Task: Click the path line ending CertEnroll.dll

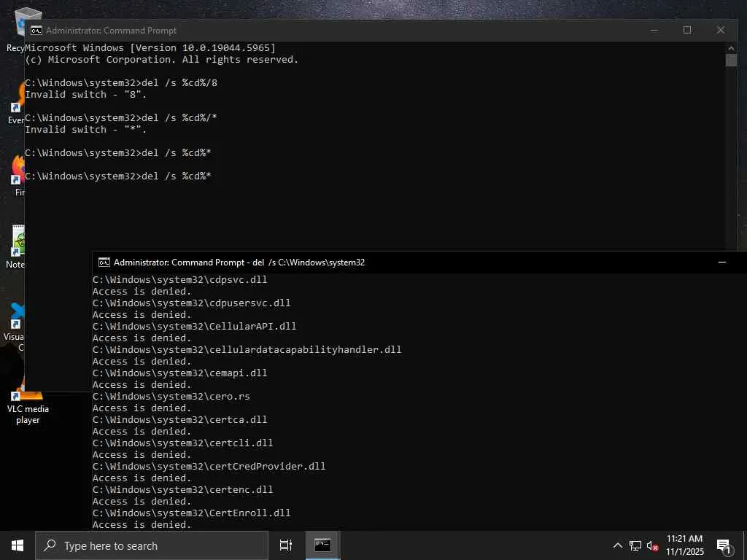Action: click(x=192, y=513)
